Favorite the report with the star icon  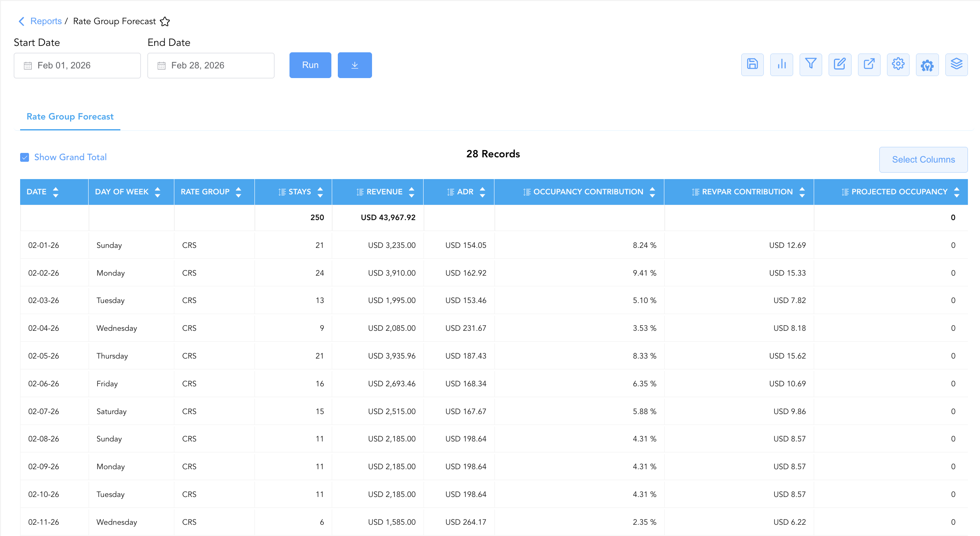click(x=165, y=21)
